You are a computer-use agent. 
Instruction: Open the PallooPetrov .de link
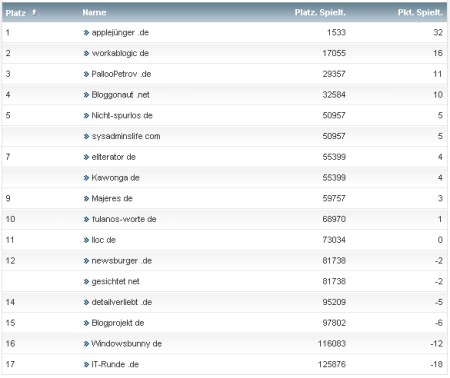(x=121, y=74)
